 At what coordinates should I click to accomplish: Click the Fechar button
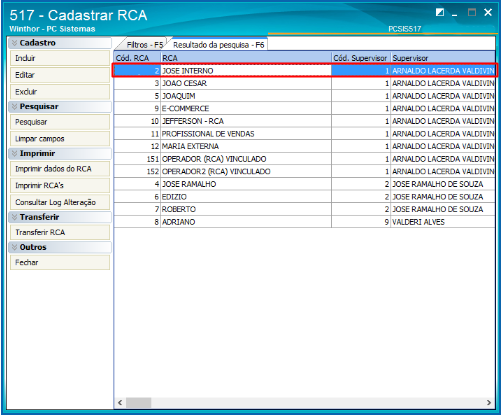(x=60, y=263)
